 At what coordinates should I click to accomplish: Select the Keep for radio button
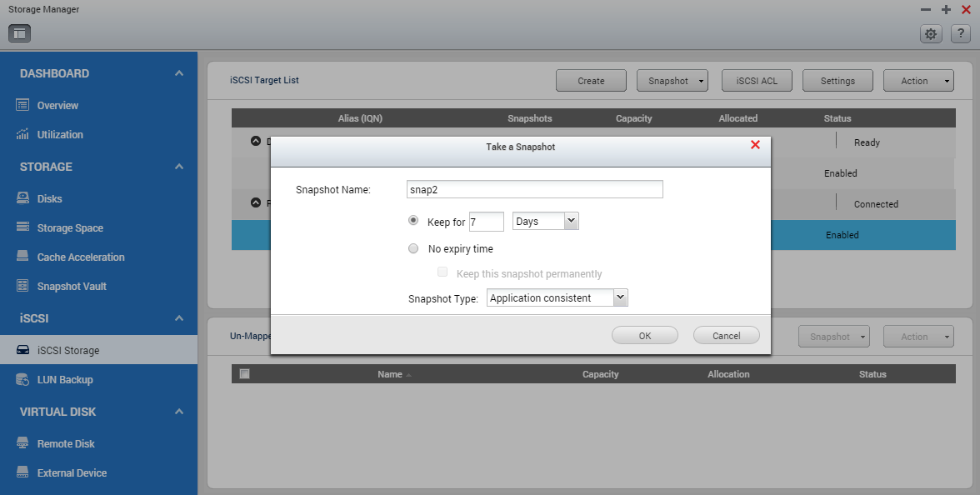[x=413, y=221]
